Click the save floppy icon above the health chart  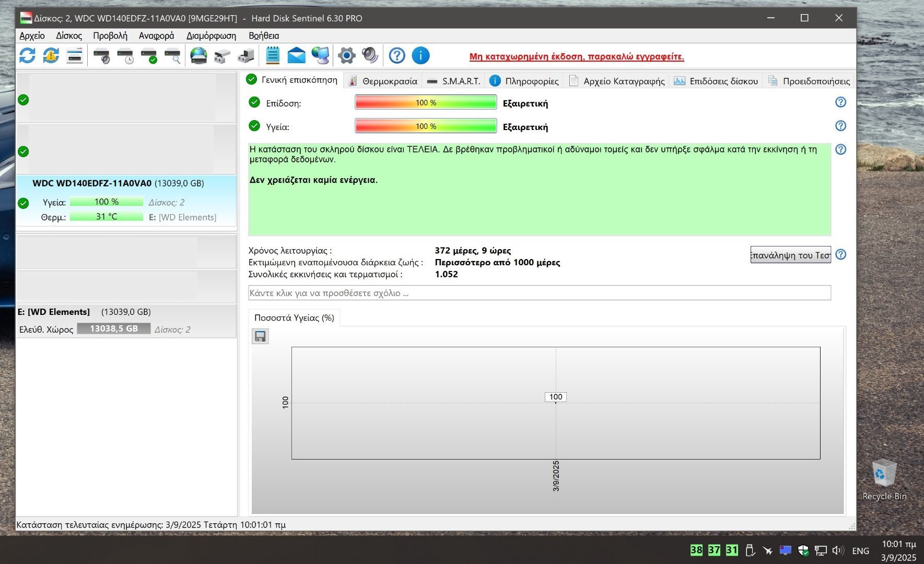260,336
